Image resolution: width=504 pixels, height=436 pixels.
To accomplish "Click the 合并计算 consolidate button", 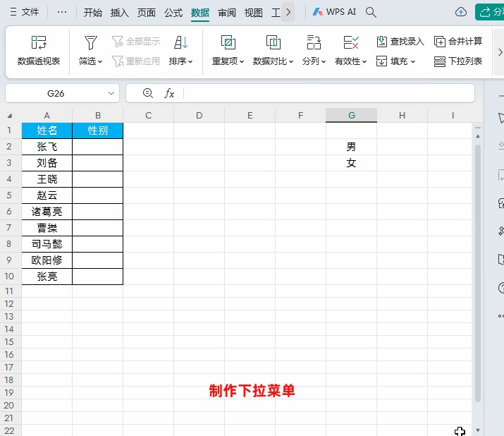I will 459,42.
